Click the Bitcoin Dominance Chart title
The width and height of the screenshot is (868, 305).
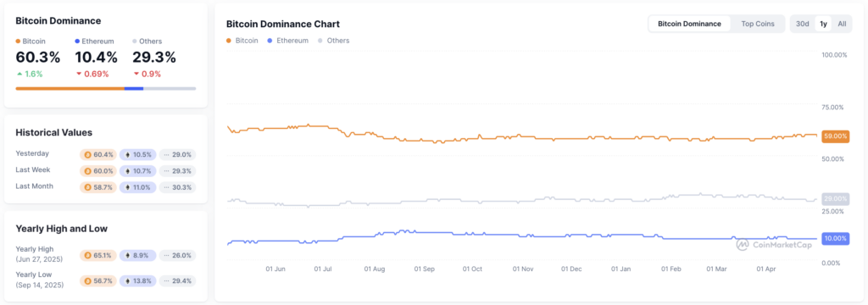[x=283, y=24]
